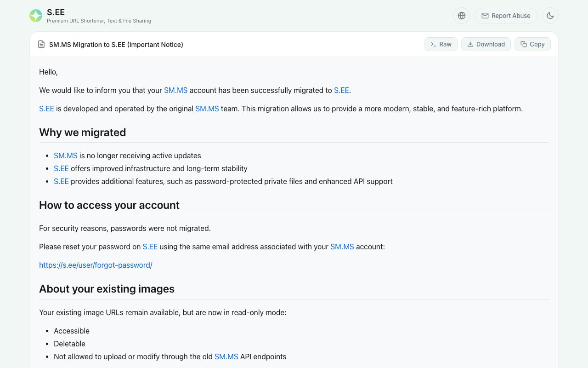Click S.EE link in 'offers improved infrastructure' bullet
The width and height of the screenshot is (588, 368).
click(x=61, y=168)
